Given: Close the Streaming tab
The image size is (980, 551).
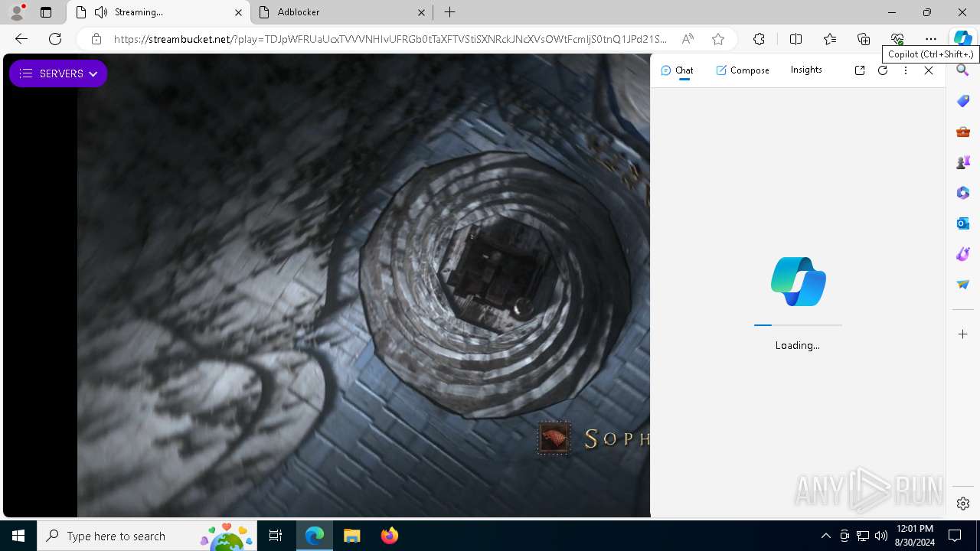Looking at the screenshot, I should tap(238, 12).
